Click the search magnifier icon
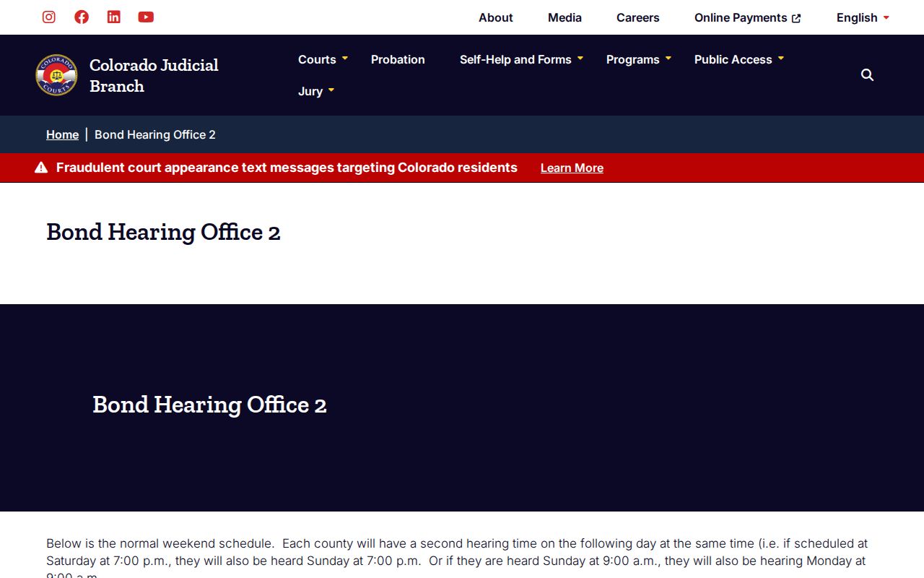 pyautogui.click(x=867, y=75)
